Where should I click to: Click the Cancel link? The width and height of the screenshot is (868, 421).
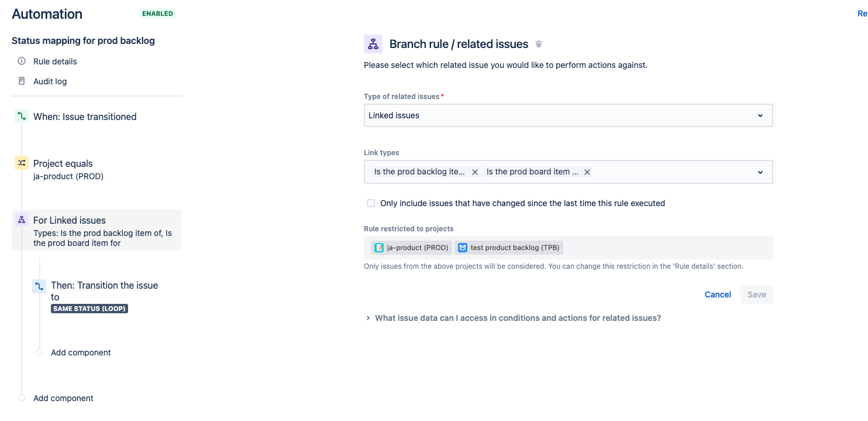pyautogui.click(x=718, y=295)
